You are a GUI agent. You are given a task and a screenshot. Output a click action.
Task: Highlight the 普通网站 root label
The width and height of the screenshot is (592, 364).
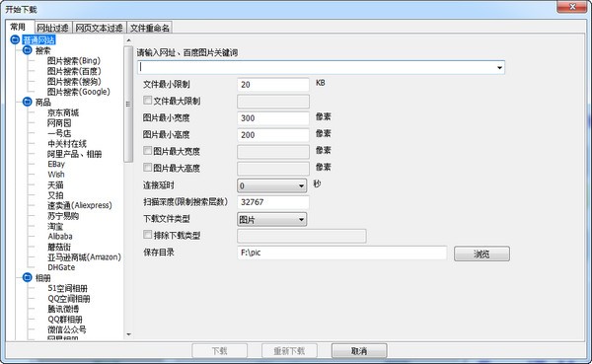tap(38, 39)
